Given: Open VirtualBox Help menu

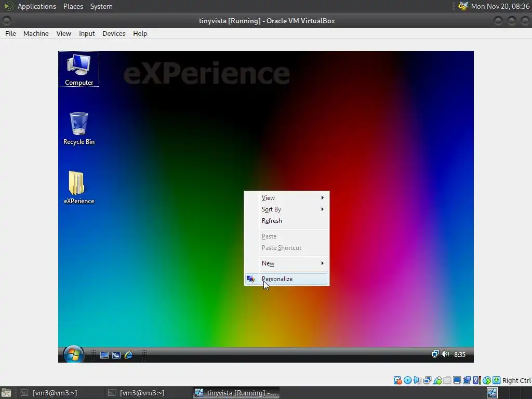Looking at the screenshot, I should coord(140,34).
